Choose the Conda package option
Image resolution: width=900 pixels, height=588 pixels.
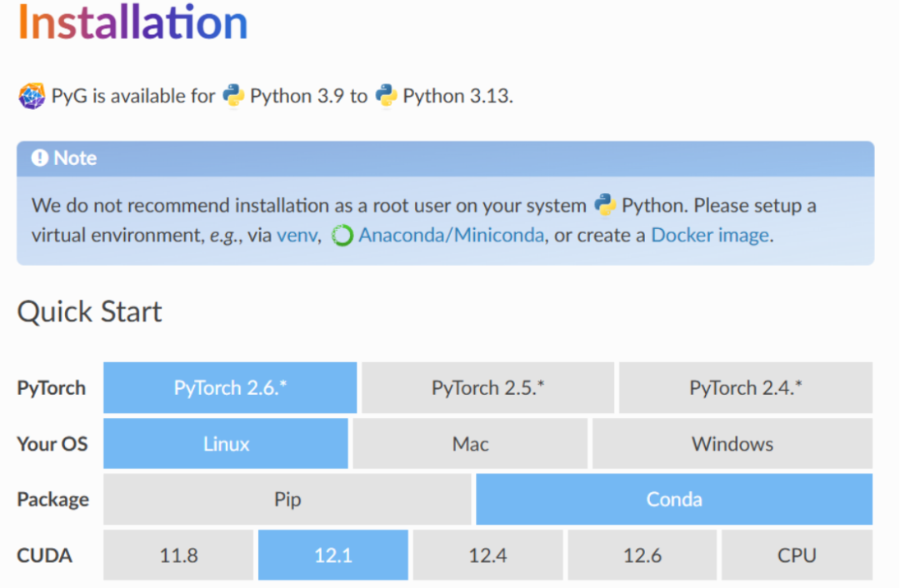[674, 499]
